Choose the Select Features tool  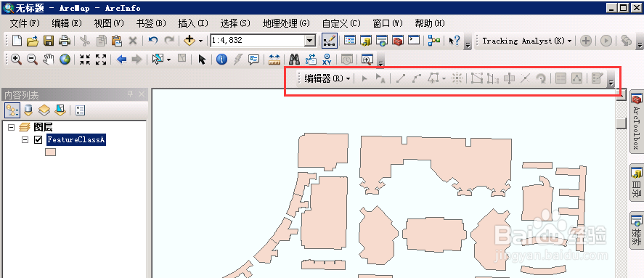point(158,60)
